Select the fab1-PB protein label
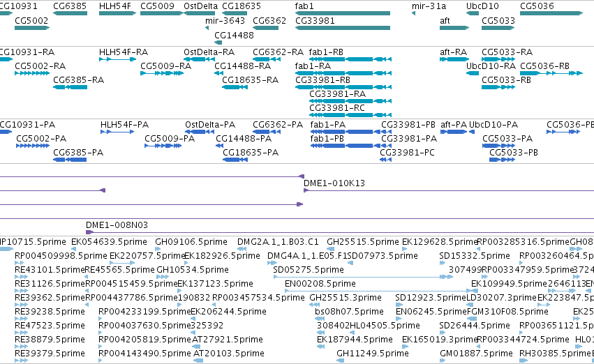594x364 pixels. (327, 139)
